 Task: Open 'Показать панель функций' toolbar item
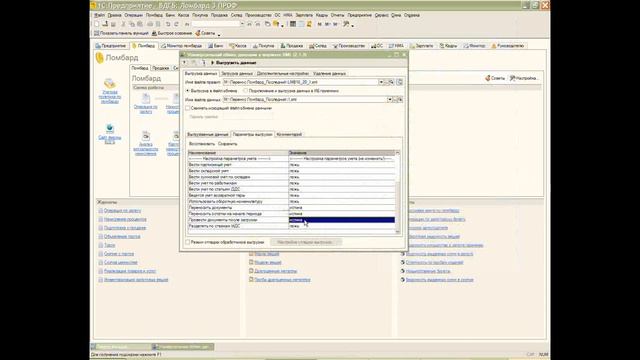(121, 33)
